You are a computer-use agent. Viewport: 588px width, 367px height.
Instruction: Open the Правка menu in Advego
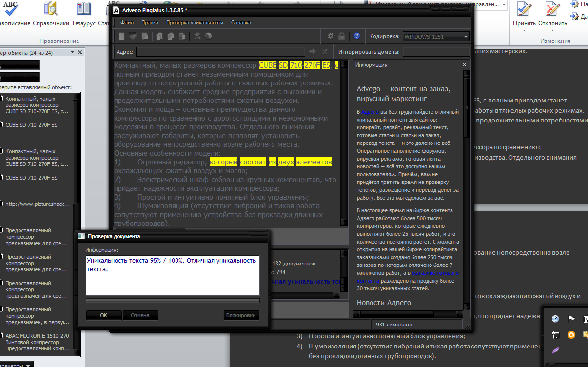(x=150, y=22)
